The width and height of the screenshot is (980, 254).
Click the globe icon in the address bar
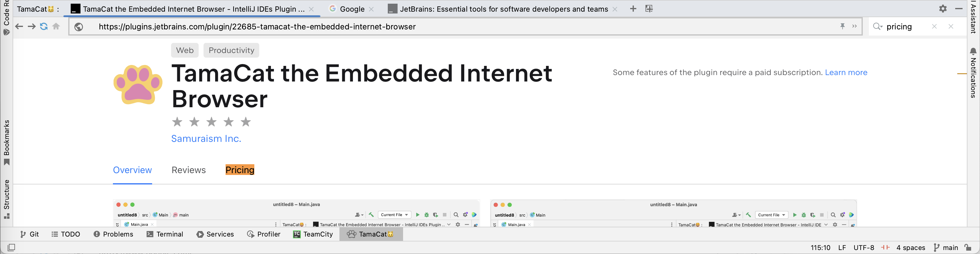[79, 27]
